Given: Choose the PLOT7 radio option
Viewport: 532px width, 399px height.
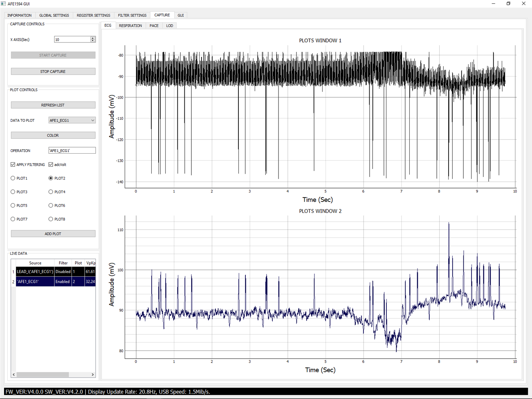Looking at the screenshot, I should pos(13,219).
